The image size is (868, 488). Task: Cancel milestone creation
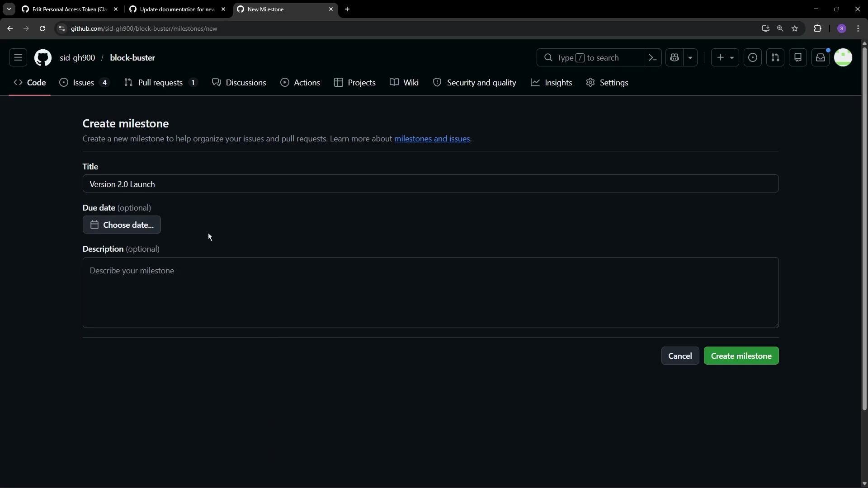click(x=680, y=356)
